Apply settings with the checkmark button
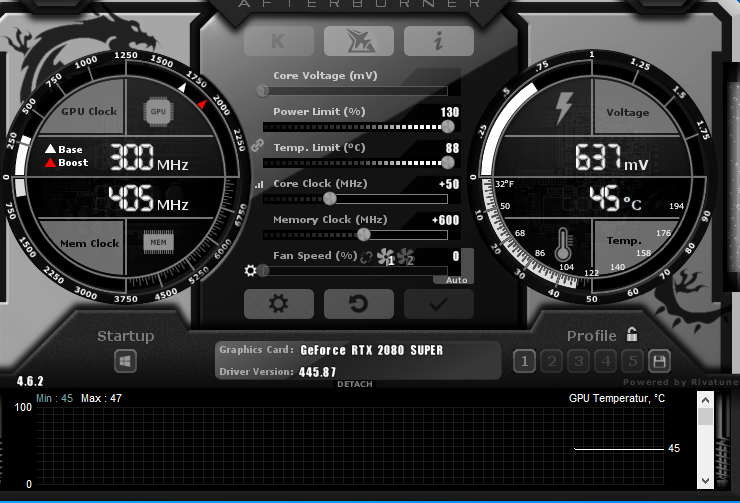 click(439, 304)
